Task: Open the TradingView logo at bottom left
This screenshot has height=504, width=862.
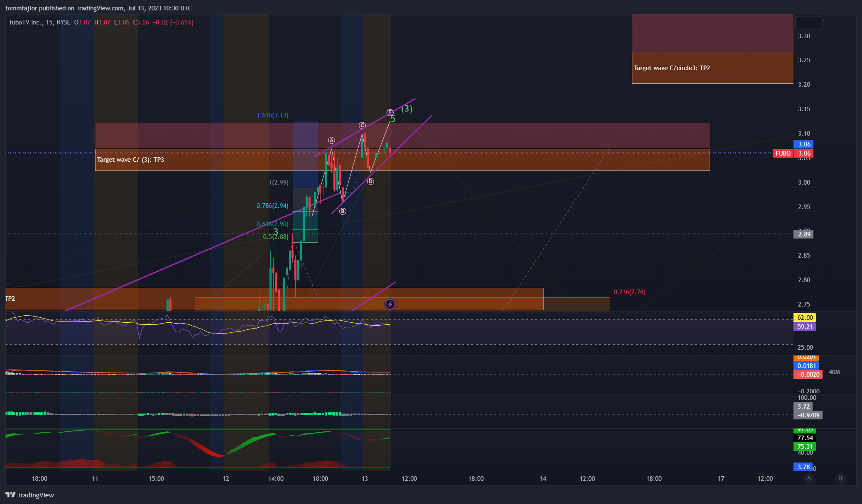Action: (x=29, y=495)
